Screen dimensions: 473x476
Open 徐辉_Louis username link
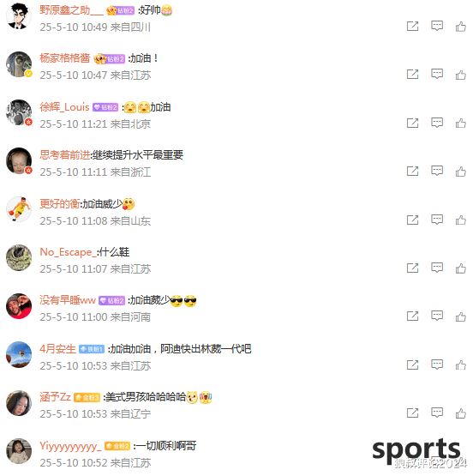[64, 107]
